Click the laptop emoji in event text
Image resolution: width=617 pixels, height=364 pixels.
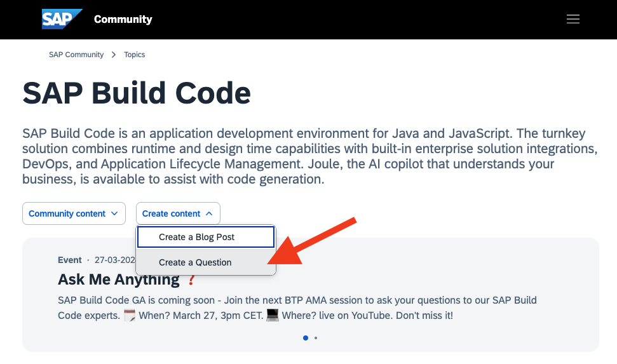click(273, 315)
